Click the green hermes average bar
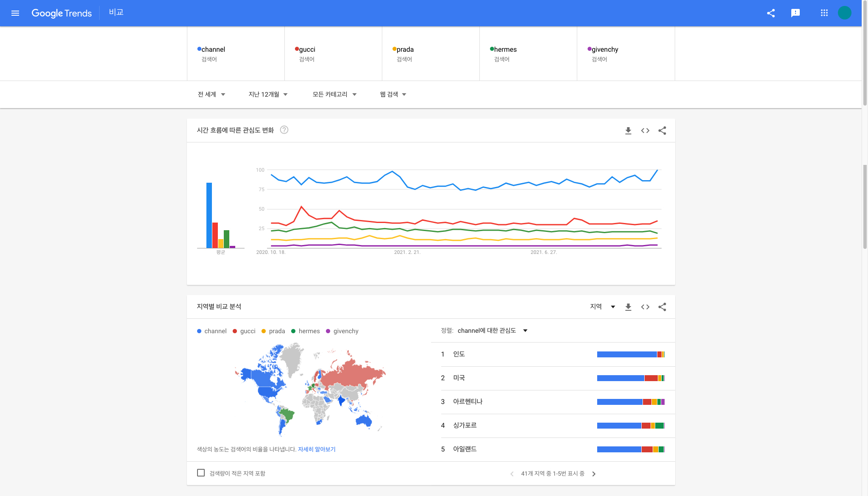Screen dimensions: 868x496 226,239
